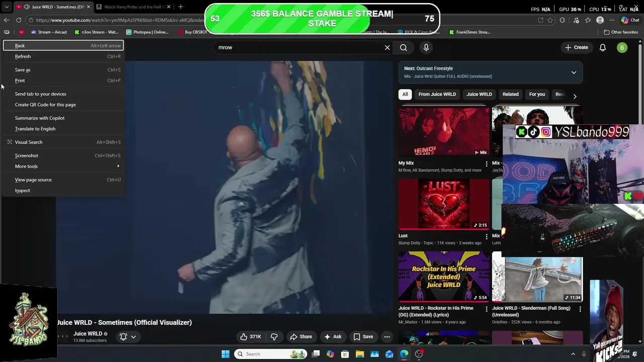
Task: Open more options for Slenderman video
Action: pos(580,309)
